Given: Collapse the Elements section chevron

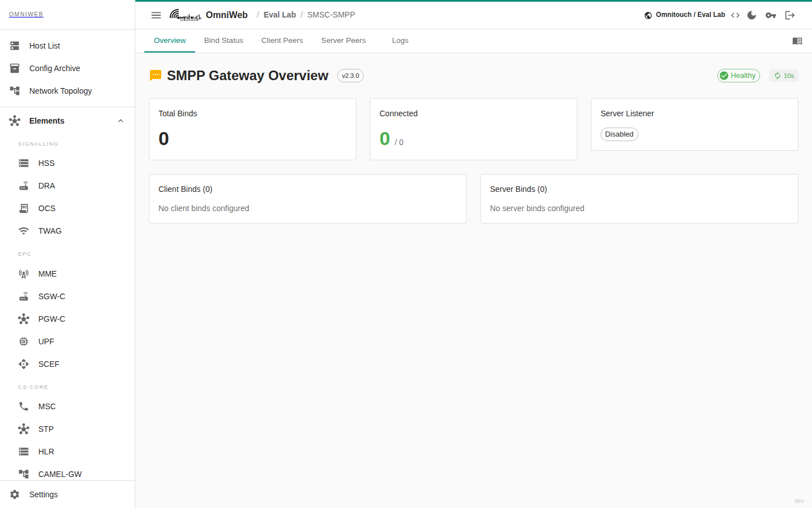Looking at the screenshot, I should tap(121, 121).
